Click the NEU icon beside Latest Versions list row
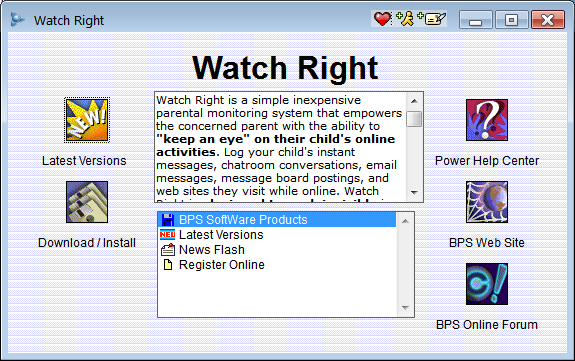The width and height of the screenshot is (575, 361). [x=168, y=234]
